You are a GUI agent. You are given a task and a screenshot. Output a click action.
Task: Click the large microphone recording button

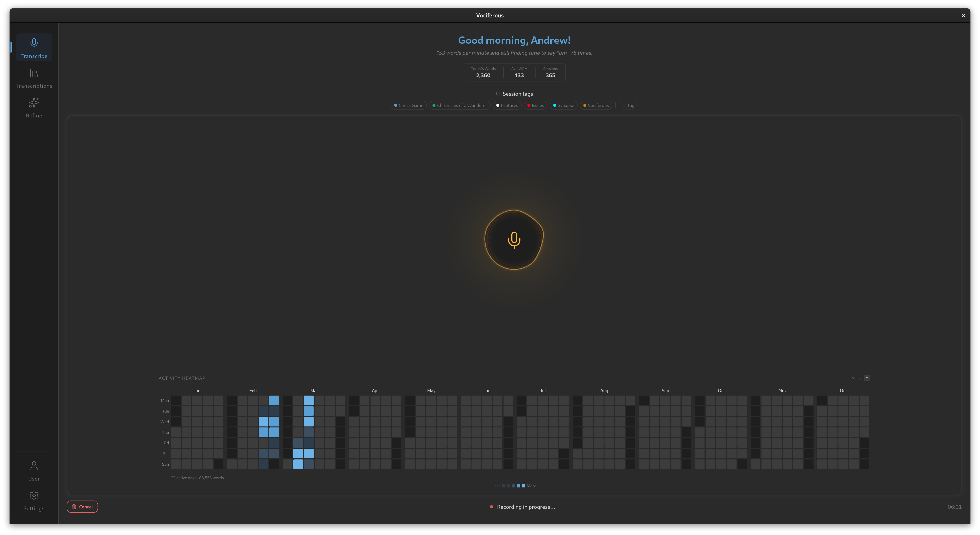[x=514, y=240]
